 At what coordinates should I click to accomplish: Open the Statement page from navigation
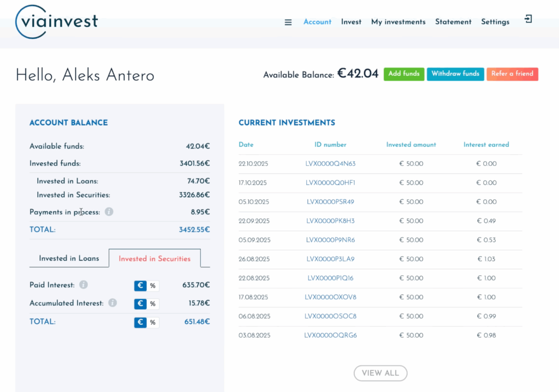click(x=453, y=22)
